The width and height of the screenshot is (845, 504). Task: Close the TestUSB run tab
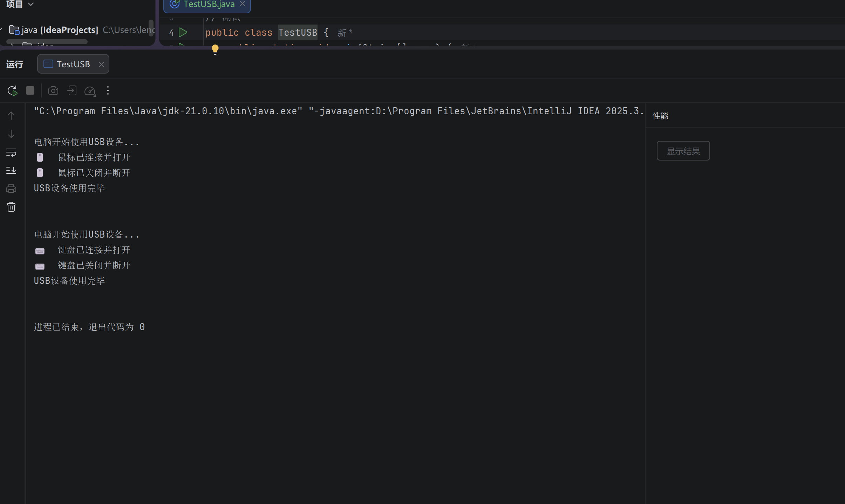tap(102, 64)
